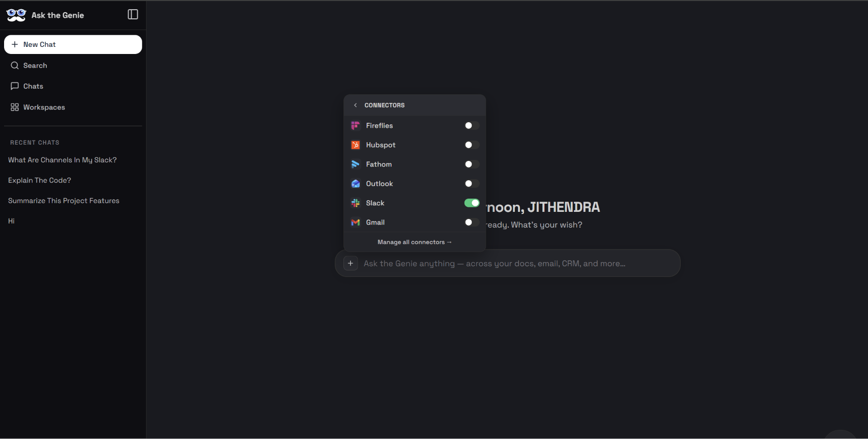Disable the Slack connector toggle

point(472,203)
